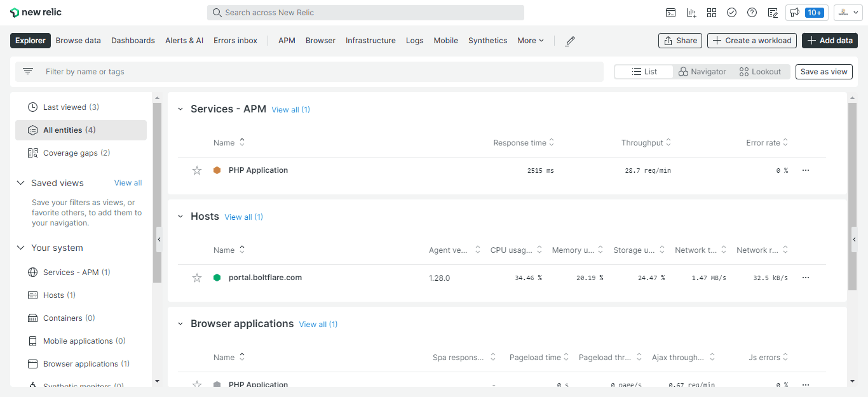The width and height of the screenshot is (868, 397).
Task: Collapse the Browser applications section
Action: point(180,324)
